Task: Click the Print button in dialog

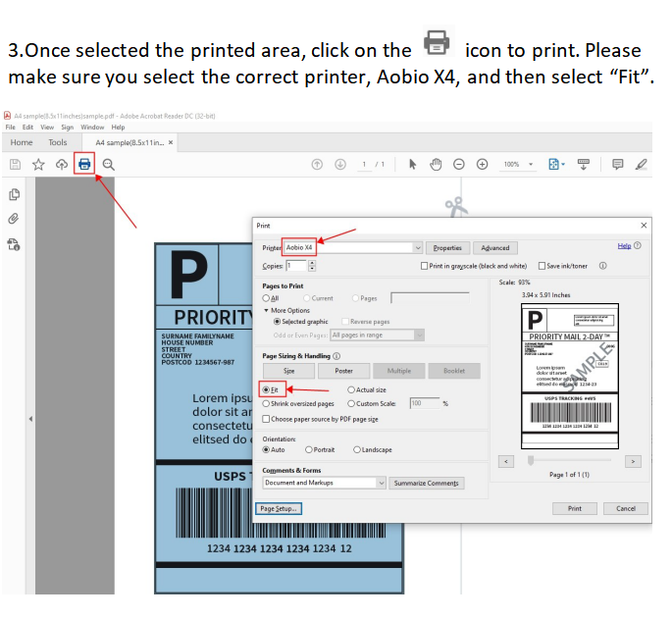Action: pos(574,508)
